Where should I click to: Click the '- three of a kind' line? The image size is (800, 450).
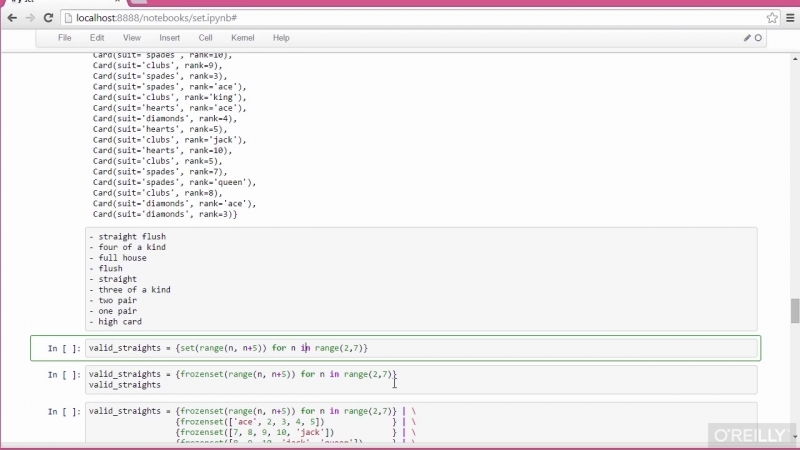point(130,290)
